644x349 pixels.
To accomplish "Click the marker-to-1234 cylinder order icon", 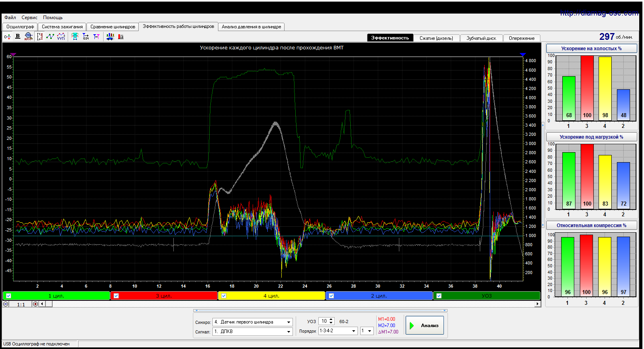I will [x=86, y=37].
